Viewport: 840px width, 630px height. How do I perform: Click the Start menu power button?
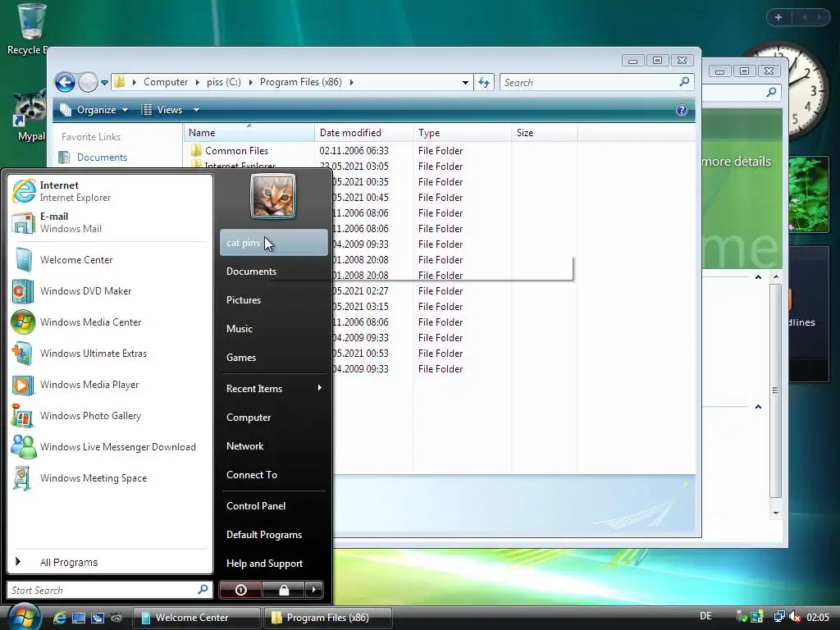point(240,590)
